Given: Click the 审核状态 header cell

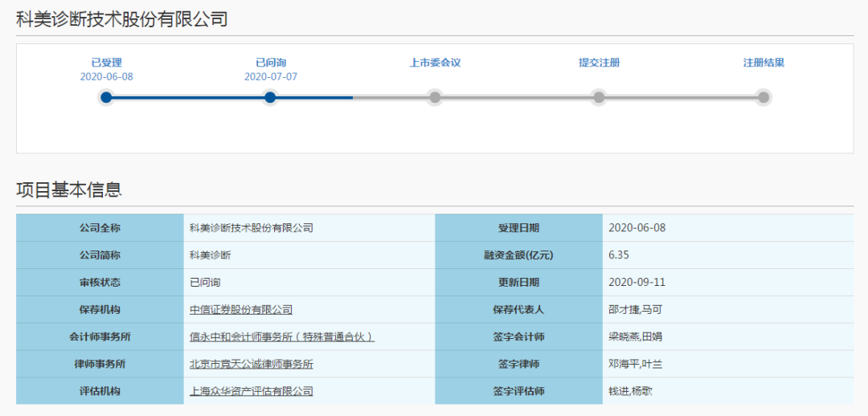Looking at the screenshot, I should pos(100,282).
